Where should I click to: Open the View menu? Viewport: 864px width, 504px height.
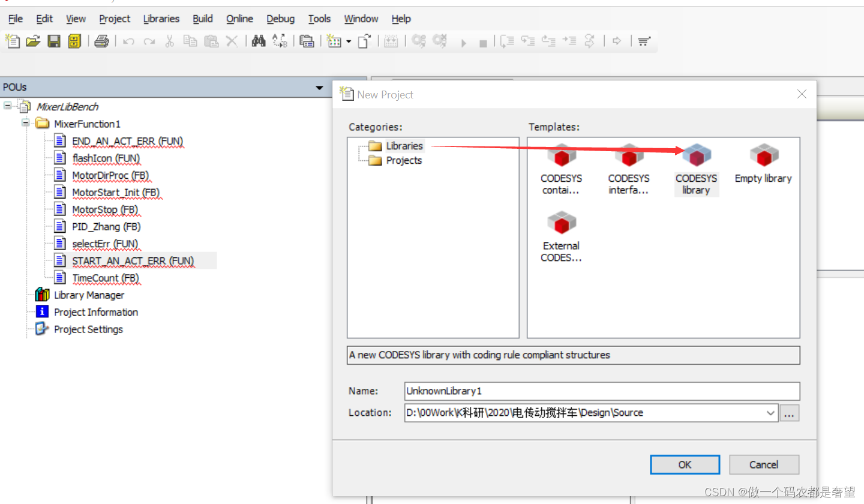76,19
